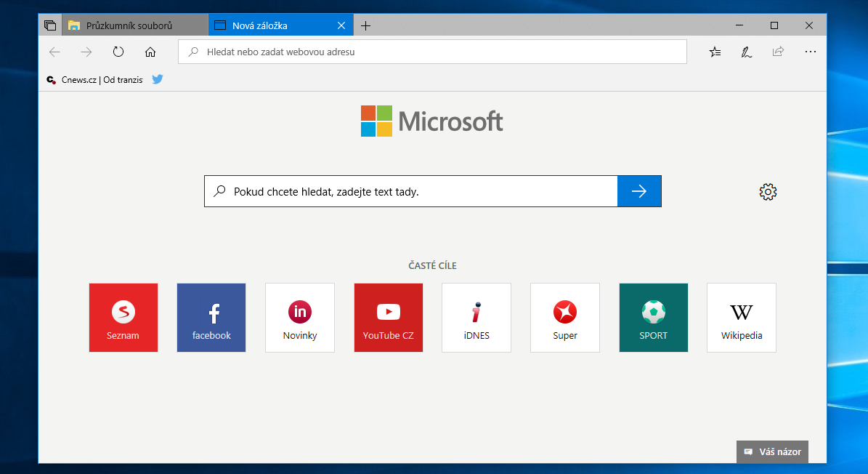The height and width of the screenshot is (474, 868).
Task: Click the Váš názor feedback button
Action: [772, 451]
